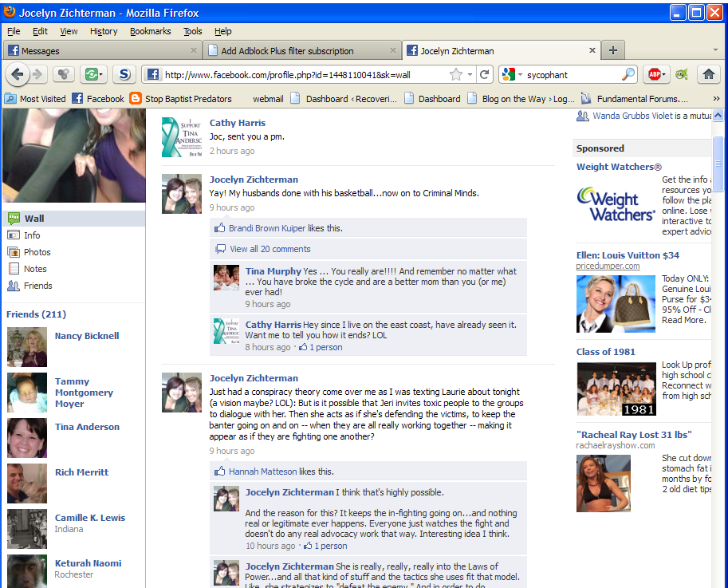Open the File menu
Viewport: 728px width, 588px height.
(x=14, y=31)
